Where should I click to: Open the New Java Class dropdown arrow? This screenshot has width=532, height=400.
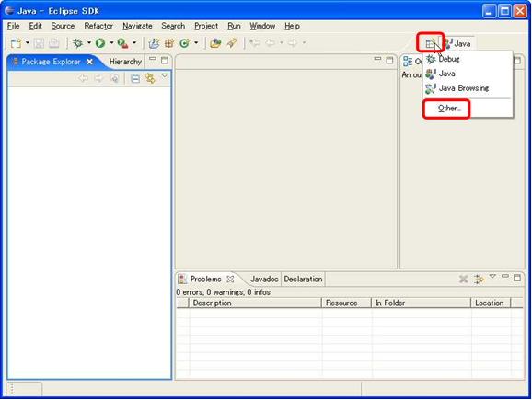pyautogui.click(x=196, y=42)
